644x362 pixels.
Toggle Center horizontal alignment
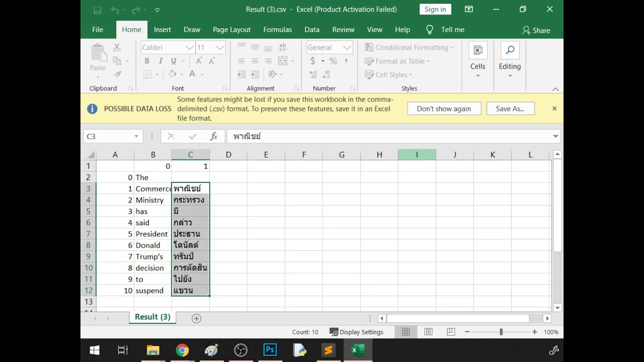[255, 61]
